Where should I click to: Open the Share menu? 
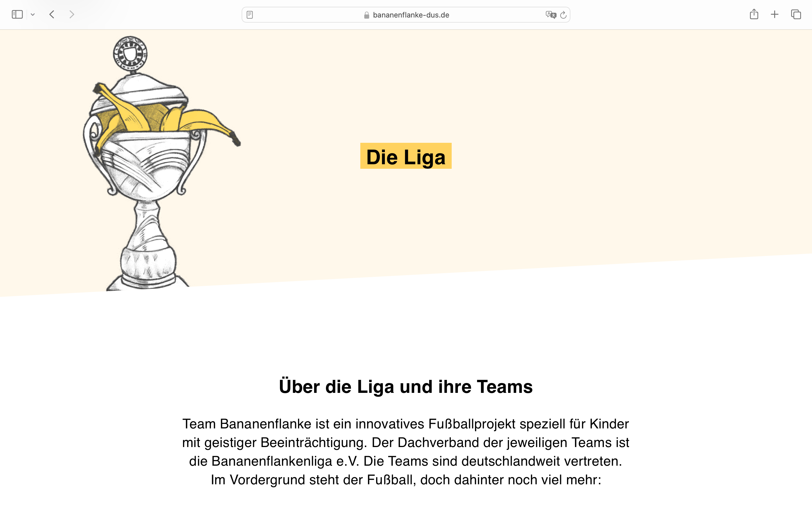754,14
